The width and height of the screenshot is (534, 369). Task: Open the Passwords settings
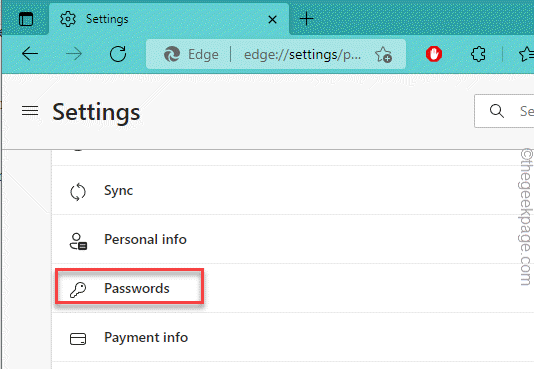(x=293, y=288)
